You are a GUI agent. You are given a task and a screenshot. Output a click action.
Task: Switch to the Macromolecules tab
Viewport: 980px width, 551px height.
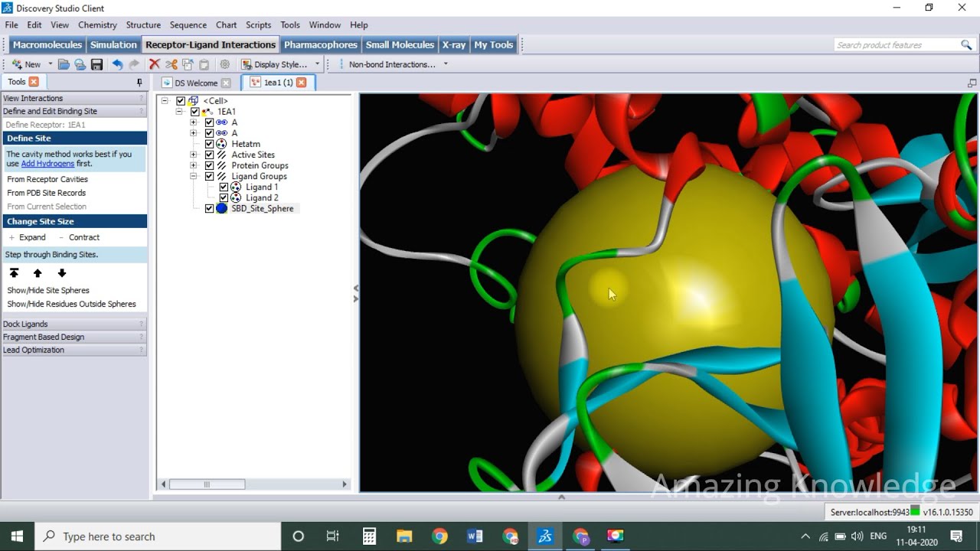(x=47, y=44)
